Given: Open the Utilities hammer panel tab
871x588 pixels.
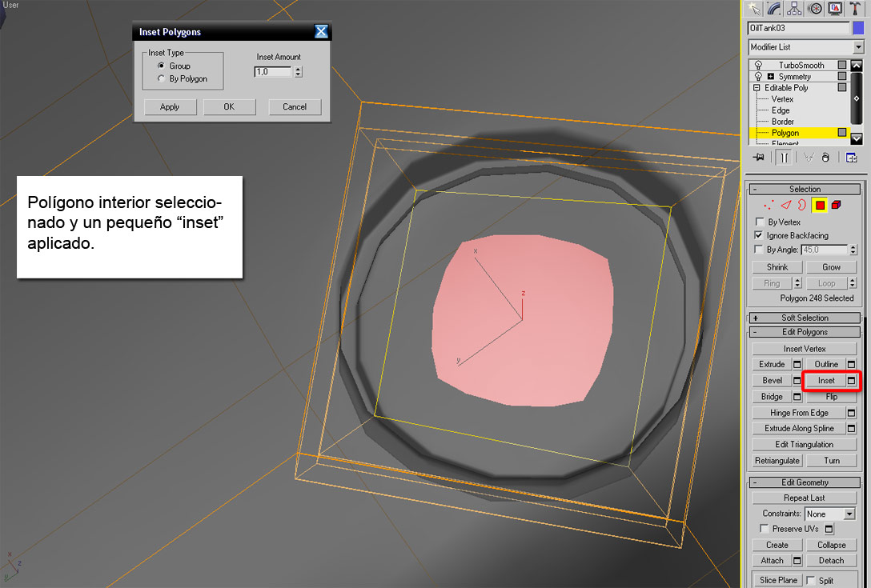Looking at the screenshot, I should (855, 8).
